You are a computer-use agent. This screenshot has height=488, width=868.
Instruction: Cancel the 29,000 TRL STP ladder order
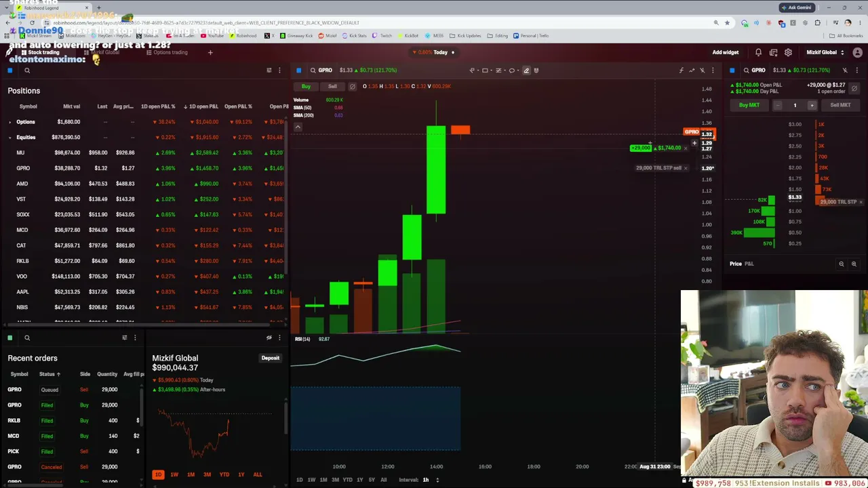861,202
